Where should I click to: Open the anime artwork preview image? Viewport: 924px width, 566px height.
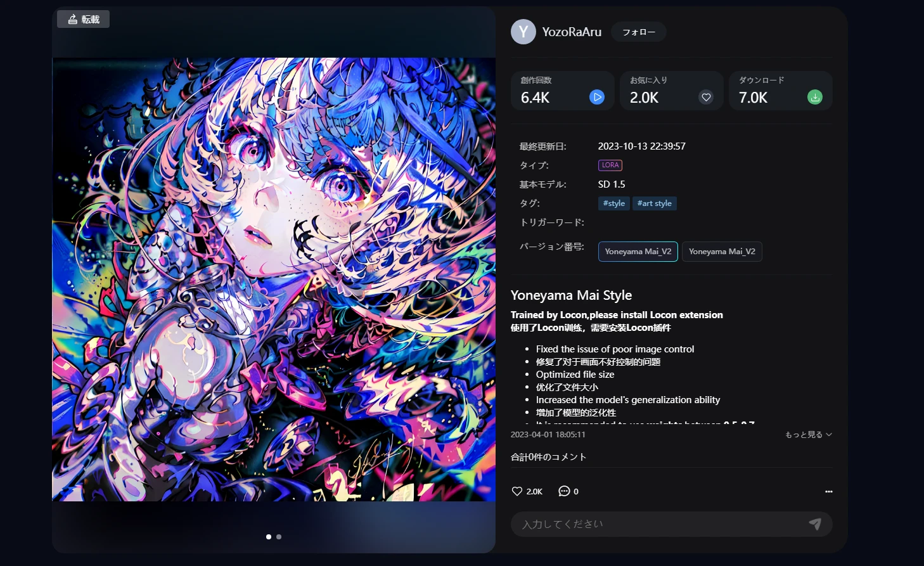(274, 280)
